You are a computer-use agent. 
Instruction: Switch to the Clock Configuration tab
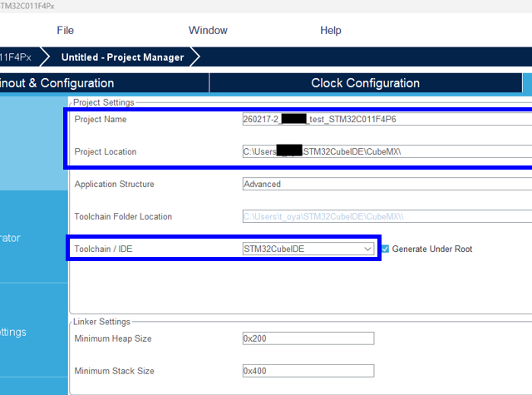[x=365, y=83]
